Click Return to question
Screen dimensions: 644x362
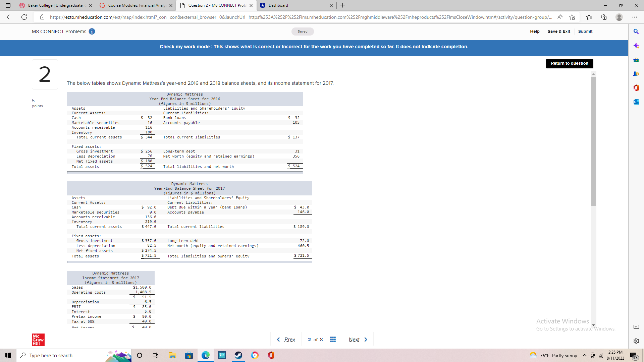pos(569,63)
